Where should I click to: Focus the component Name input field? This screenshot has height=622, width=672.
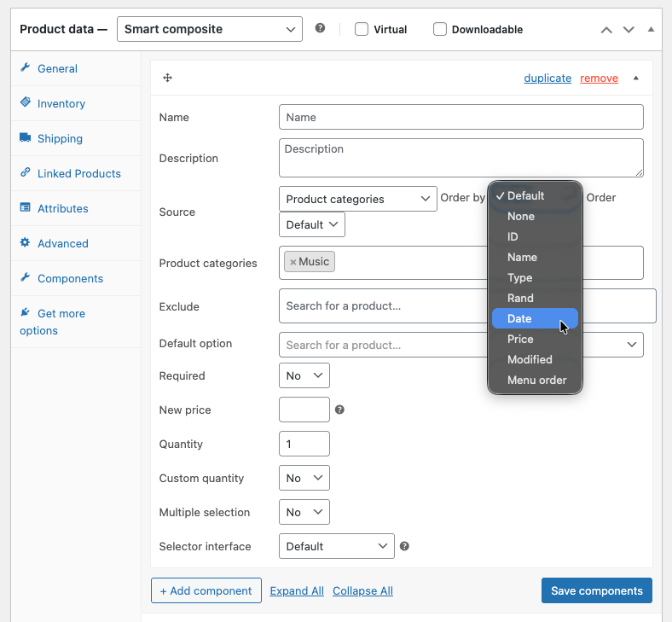[461, 117]
